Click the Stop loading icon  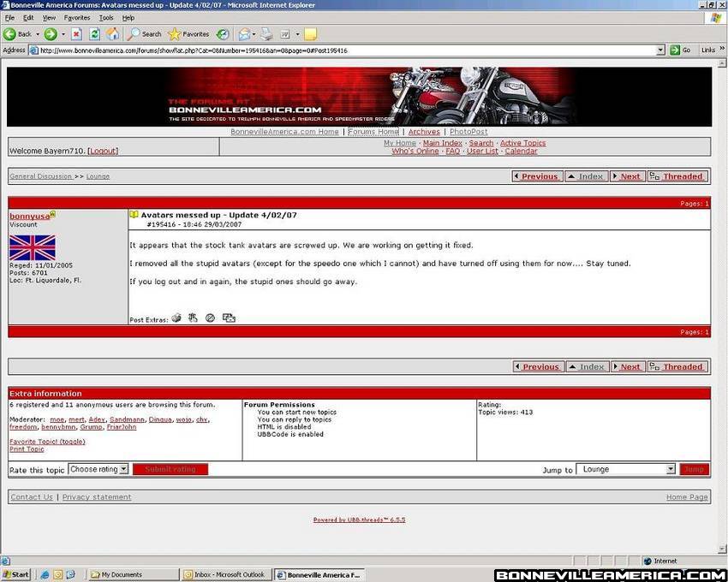(x=76, y=34)
